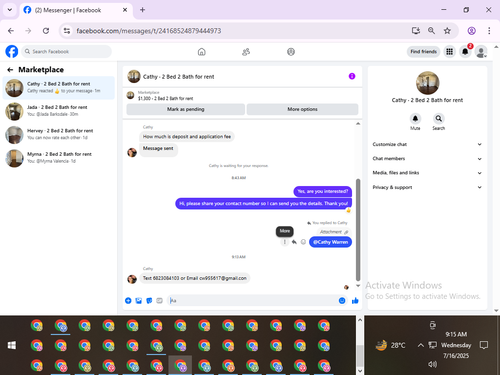Open Facebook Home feed icon
The height and width of the screenshot is (375, 500).
click(x=202, y=52)
